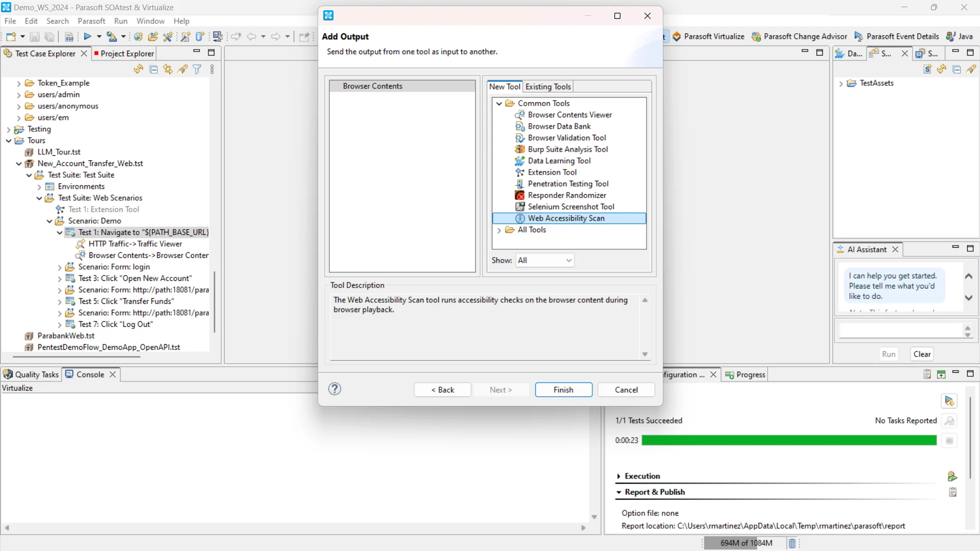Click the blue Run Test play icon
The width and height of the screenshot is (980, 551).
87,36
